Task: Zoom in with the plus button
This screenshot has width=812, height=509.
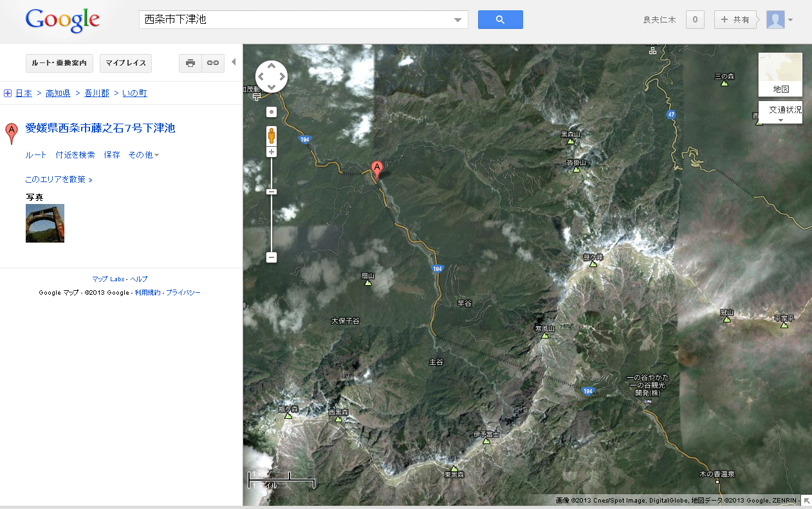Action: click(272, 152)
